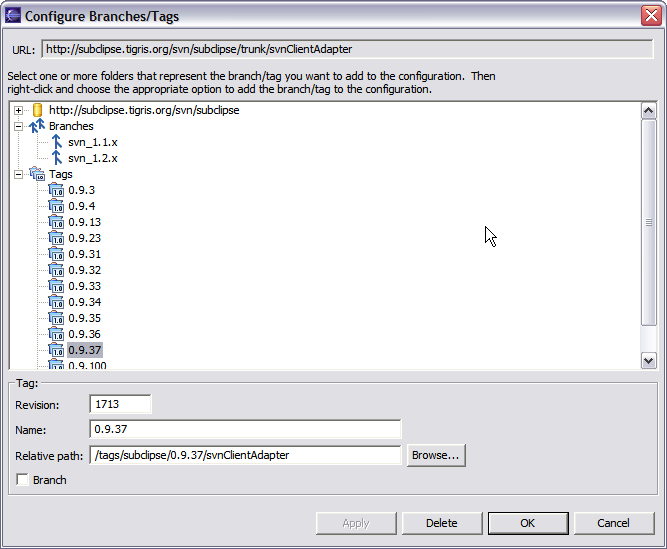Image resolution: width=667 pixels, height=549 pixels.
Task: Select the Branches label in tree
Action: [71, 126]
